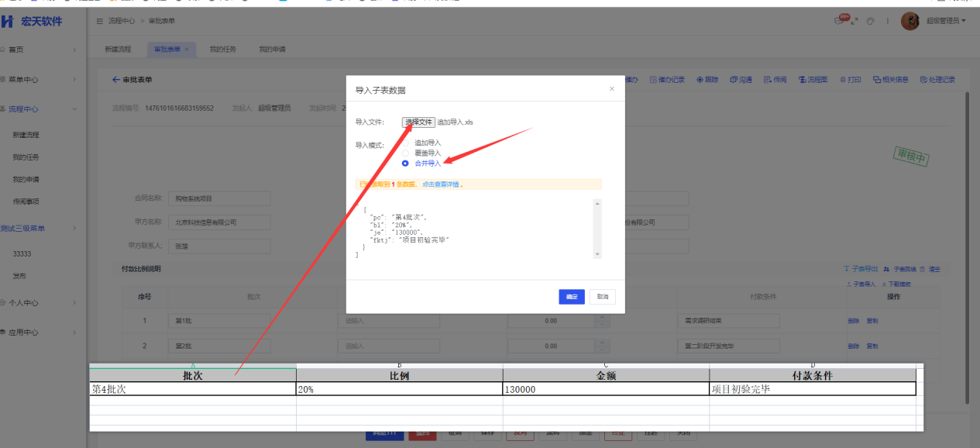Switch to the 我的申请 tab
The image size is (980, 448).
tap(272, 49)
